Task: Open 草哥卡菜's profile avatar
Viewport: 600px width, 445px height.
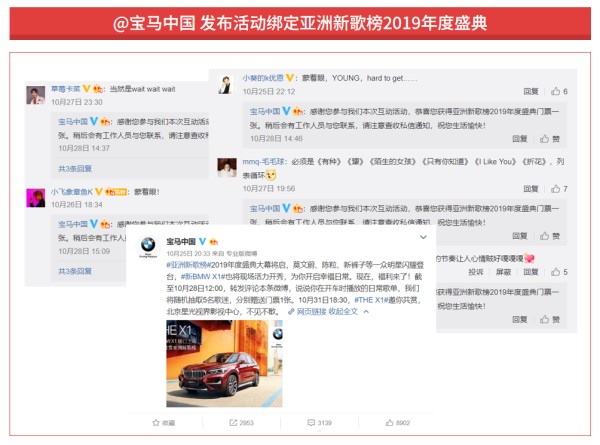Action: pyautogui.click(x=36, y=95)
